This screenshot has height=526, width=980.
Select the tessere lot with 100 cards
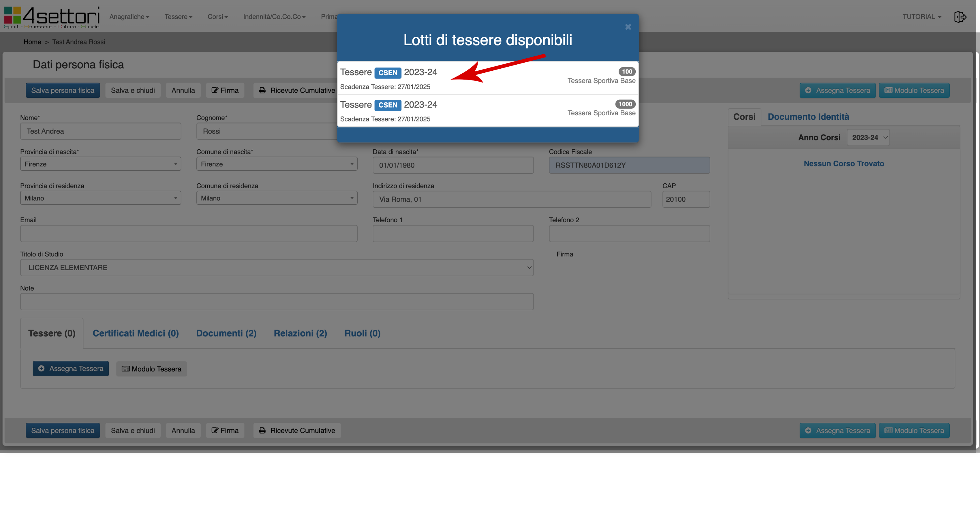(x=487, y=78)
